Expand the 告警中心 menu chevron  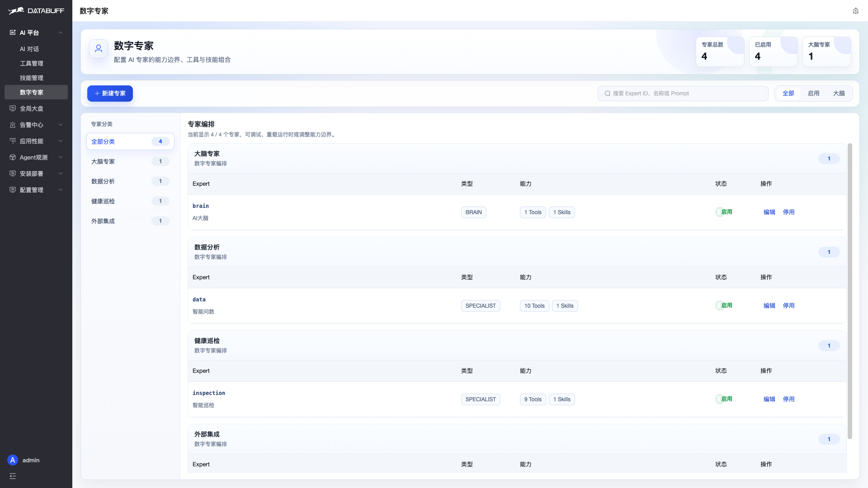click(x=61, y=125)
